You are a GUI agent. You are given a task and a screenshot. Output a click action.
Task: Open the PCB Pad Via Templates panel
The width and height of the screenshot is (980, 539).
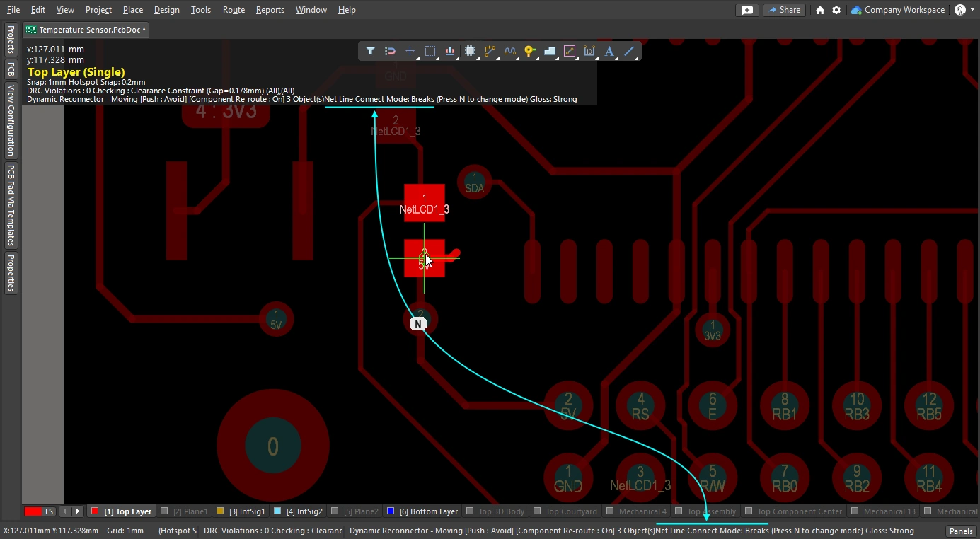tap(11, 205)
